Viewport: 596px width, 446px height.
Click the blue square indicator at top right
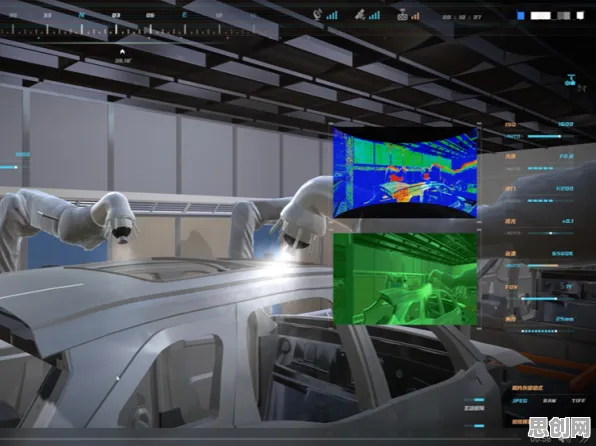[x=521, y=15]
